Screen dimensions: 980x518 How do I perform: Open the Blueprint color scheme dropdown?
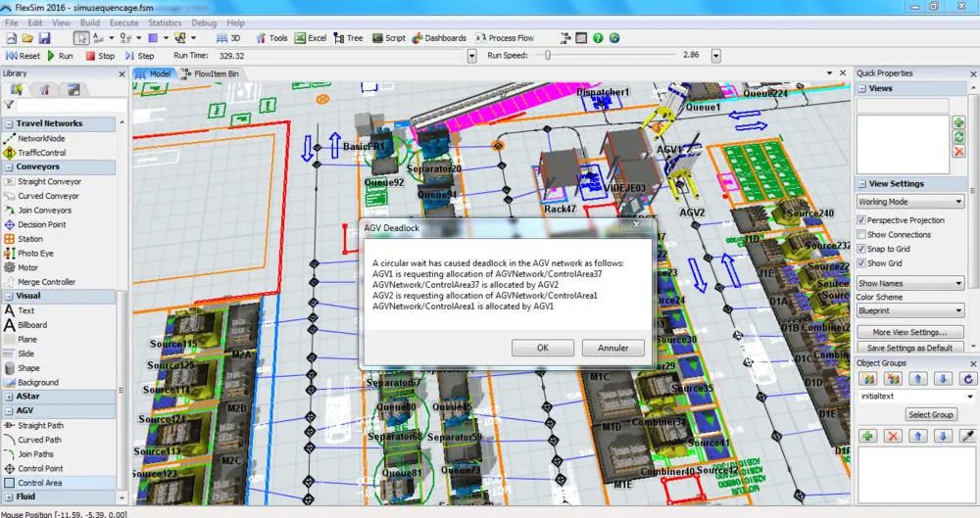[910, 310]
